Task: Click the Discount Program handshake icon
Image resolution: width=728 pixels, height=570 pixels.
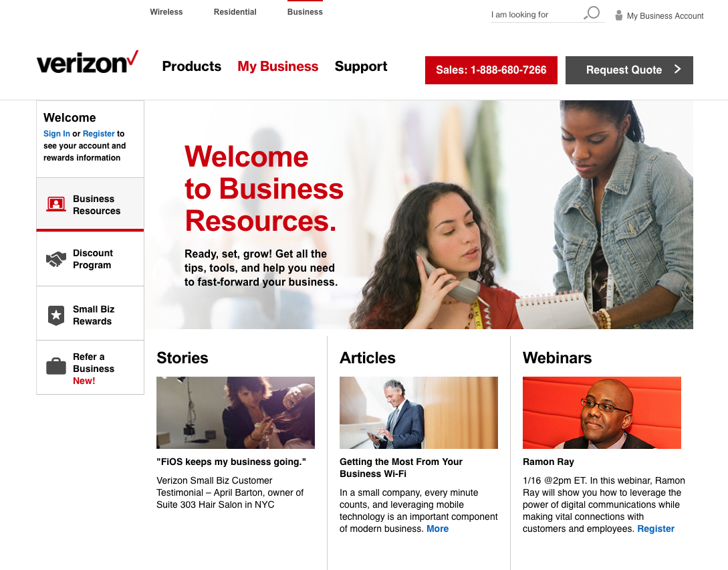Action: point(55,259)
